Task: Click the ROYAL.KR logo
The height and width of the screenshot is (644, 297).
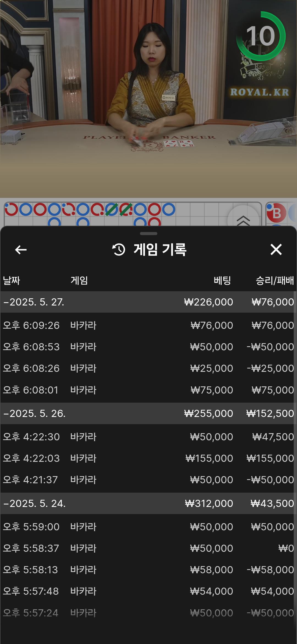Action: click(x=260, y=92)
